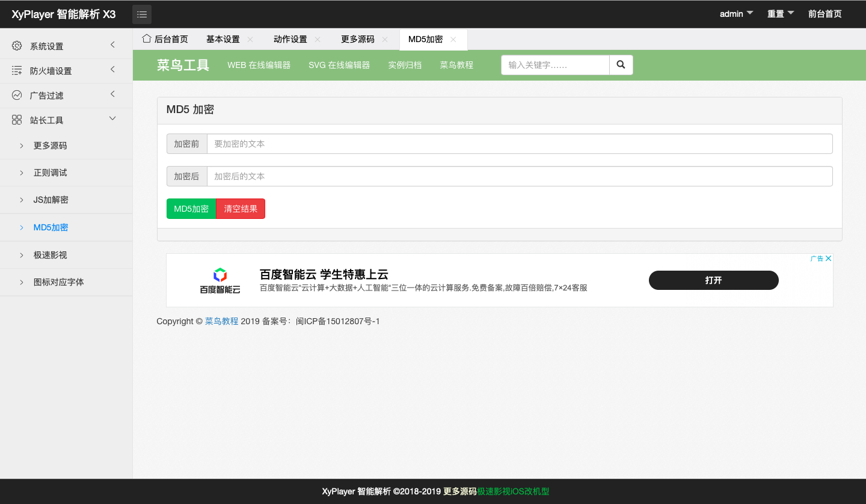Screen dimensions: 866x504
Task: Click the system settings gear icon
Action: click(x=17, y=46)
